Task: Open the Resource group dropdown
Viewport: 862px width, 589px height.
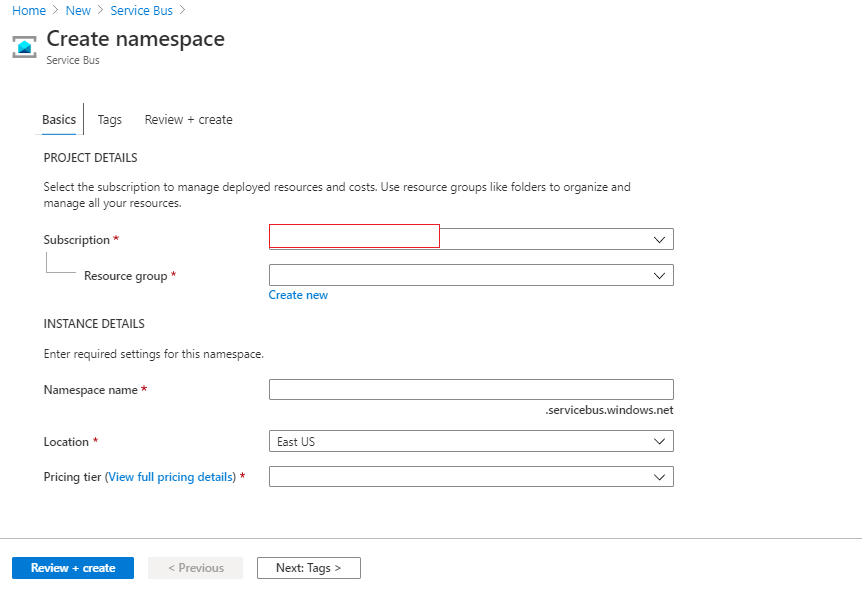Action: 471,276
